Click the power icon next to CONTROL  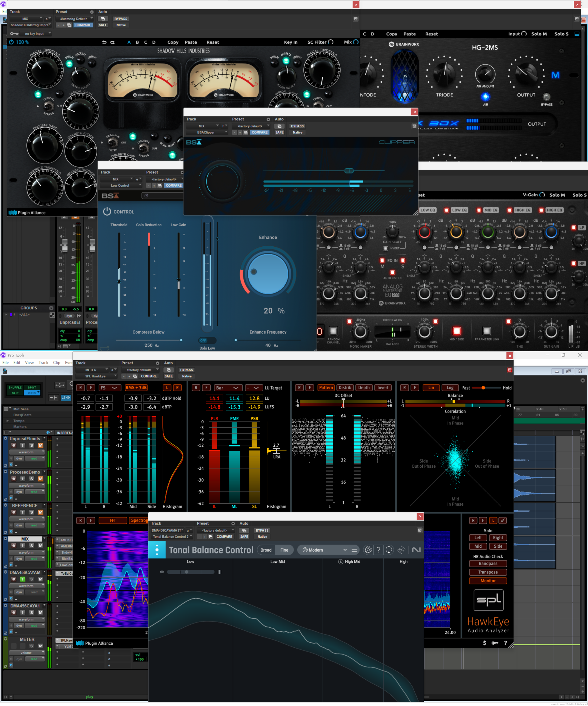[107, 212]
